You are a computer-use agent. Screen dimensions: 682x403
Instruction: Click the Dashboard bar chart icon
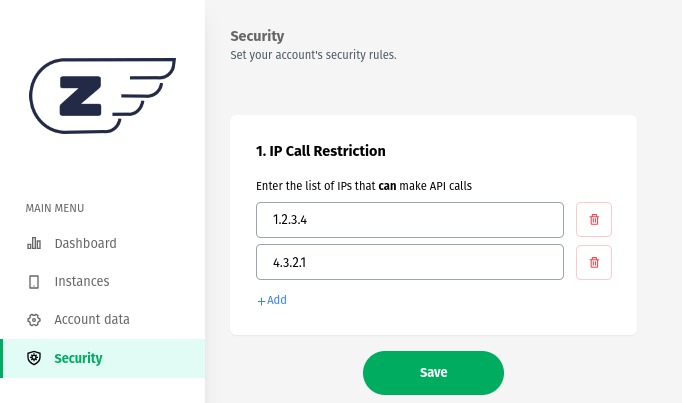click(34, 243)
